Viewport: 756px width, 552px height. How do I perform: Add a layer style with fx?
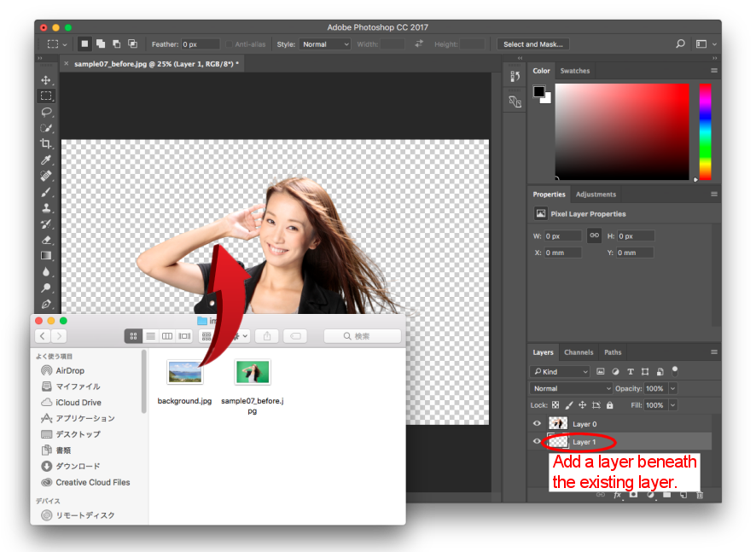coord(617,495)
